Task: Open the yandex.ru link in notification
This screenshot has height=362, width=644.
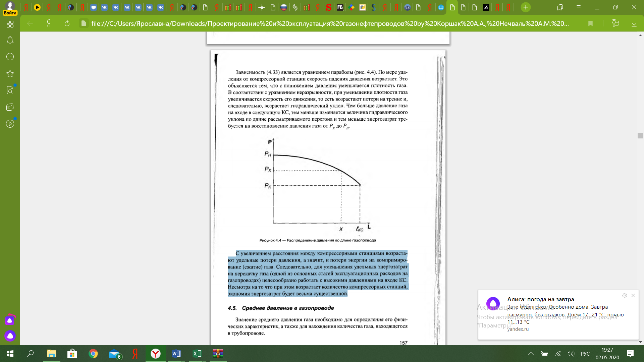Action: (x=518, y=329)
